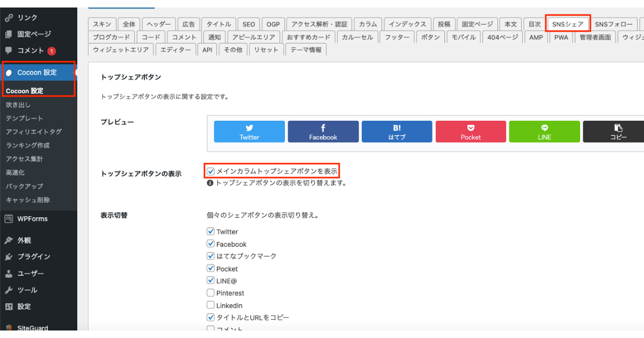This screenshot has width=644, height=338.
Task: Click the LINE share preview button
Action: 544,131
